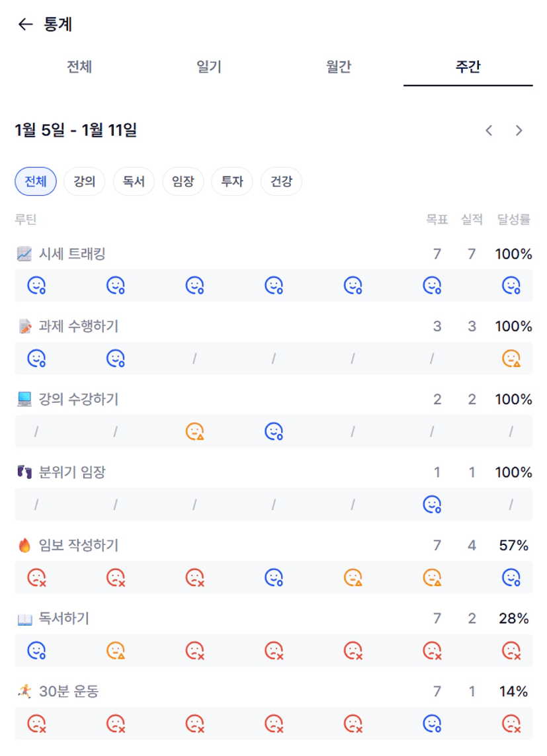The width and height of the screenshot is (547, 756).
Task: Click the 과제 수행하기 memo emoji icon
Action: 24,326
